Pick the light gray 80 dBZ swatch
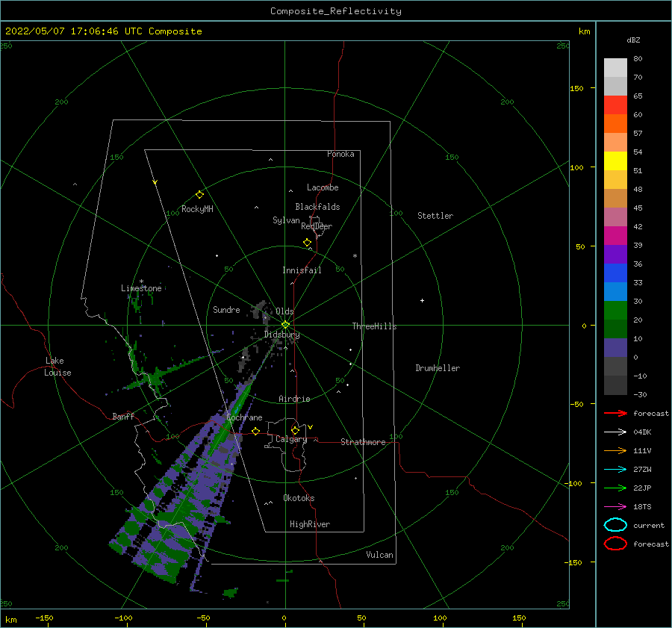The height and width of the screenshot is (628, 672). (x=615, y=67)
